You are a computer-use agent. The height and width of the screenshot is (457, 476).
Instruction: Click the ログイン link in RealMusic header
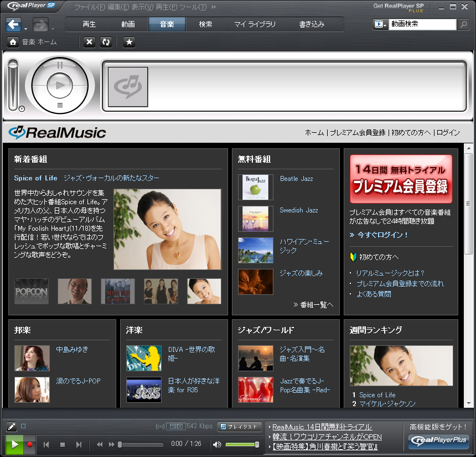tap(448, 133)
